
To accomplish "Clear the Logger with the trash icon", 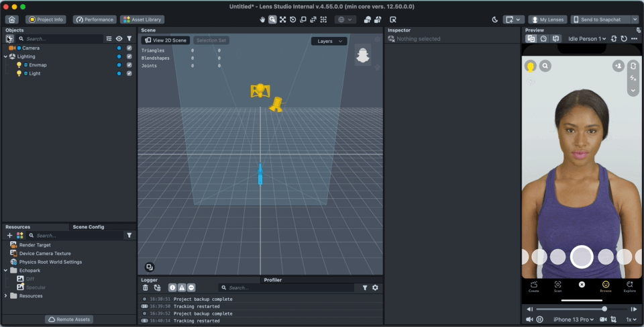I will [146, 287].
